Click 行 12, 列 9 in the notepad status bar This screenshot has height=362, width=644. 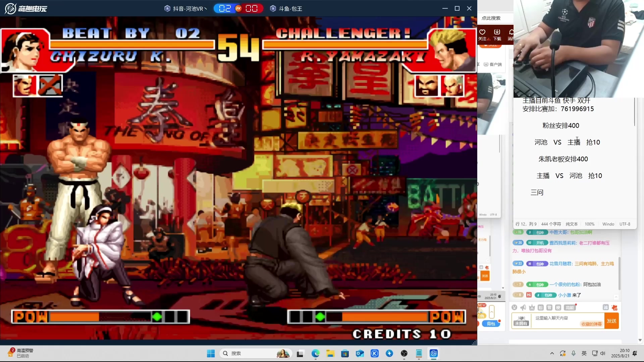tap(526, 224)
